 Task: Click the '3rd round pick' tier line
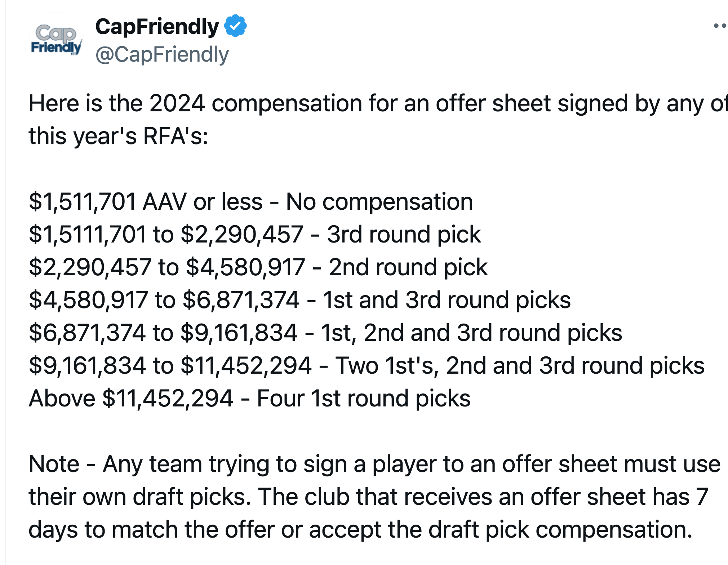tap(255, 235)
